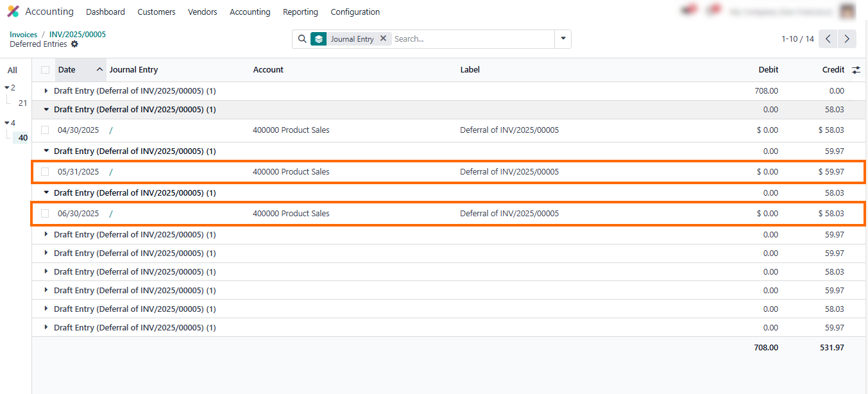Viewport: 868px width, 394px height.
Task: Open the Reporting menu
Action: [x=300, y=12]
